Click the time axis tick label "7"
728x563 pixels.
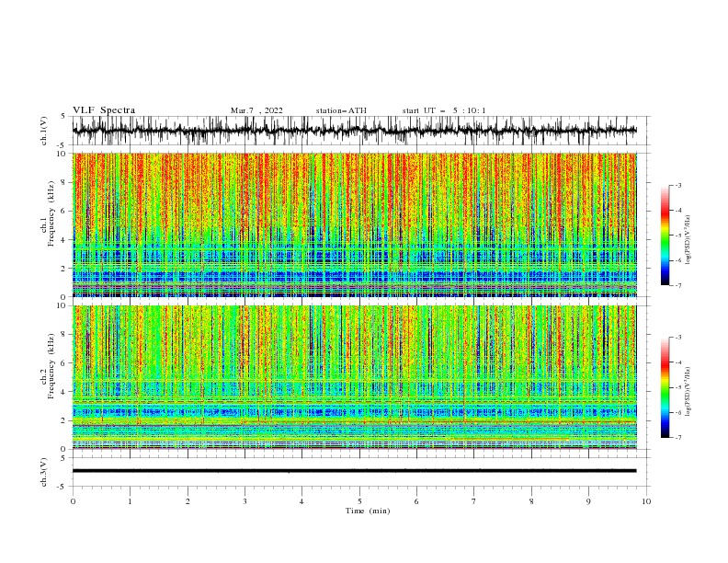point(474,501)
